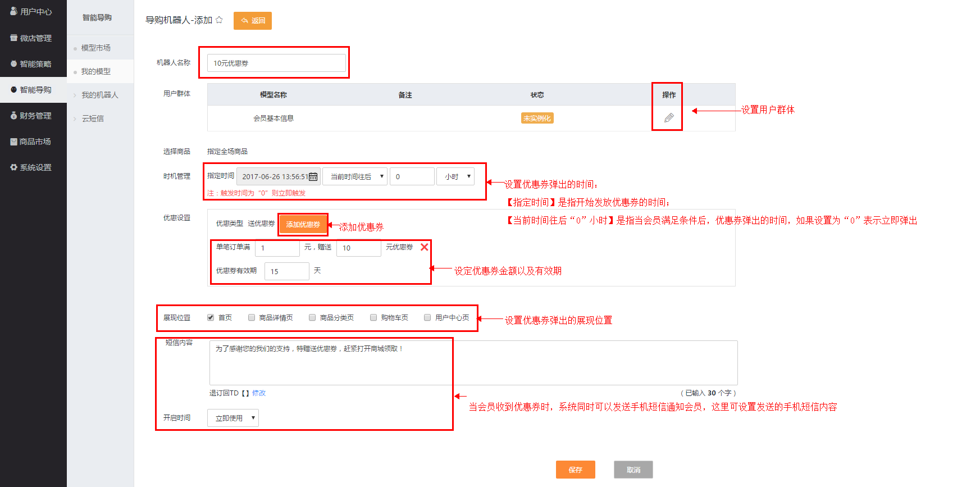
Task: Open the 小时 unit dropdown
Action: tap(456, 176)
